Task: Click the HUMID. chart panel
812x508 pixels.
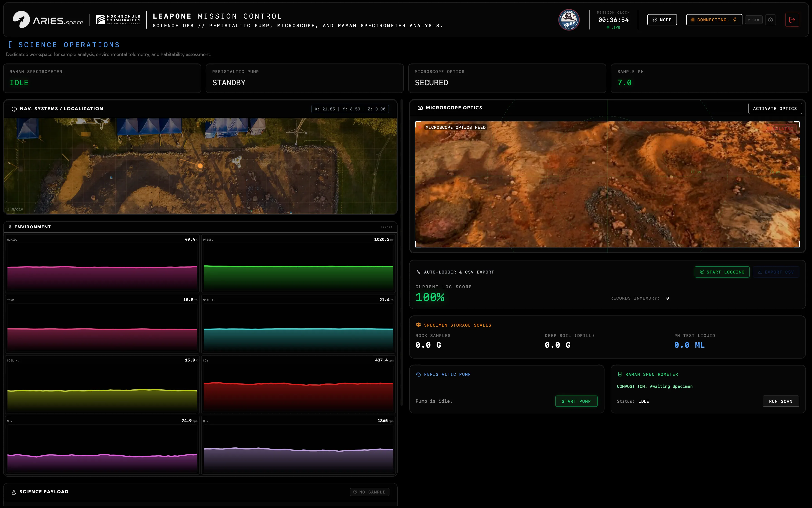Action: 102,263
